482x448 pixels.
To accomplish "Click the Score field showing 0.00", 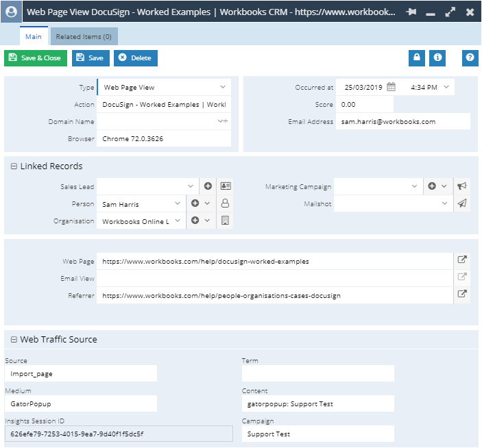I will [364, 104].
